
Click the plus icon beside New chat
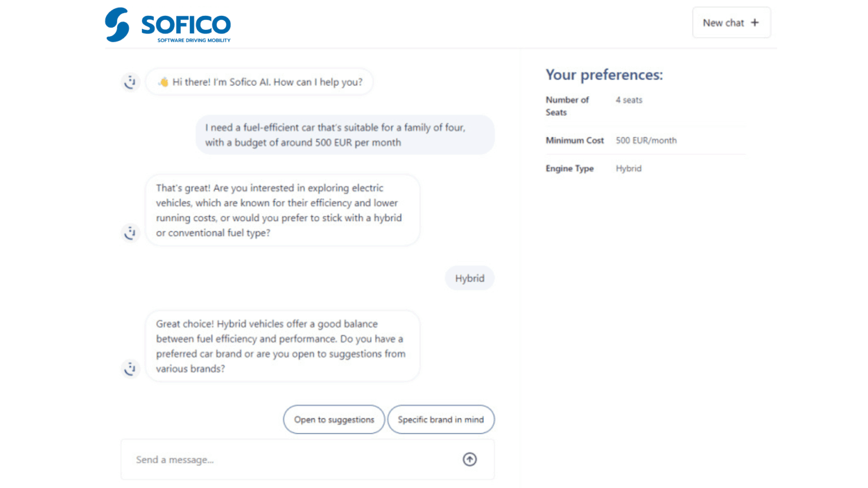coord(755,23)
